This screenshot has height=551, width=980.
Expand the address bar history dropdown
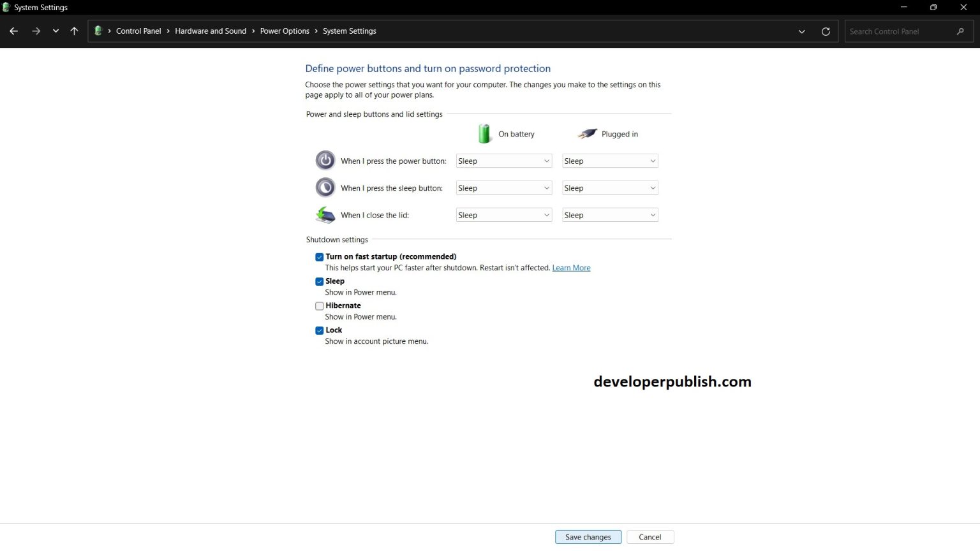tap(801, 31)
